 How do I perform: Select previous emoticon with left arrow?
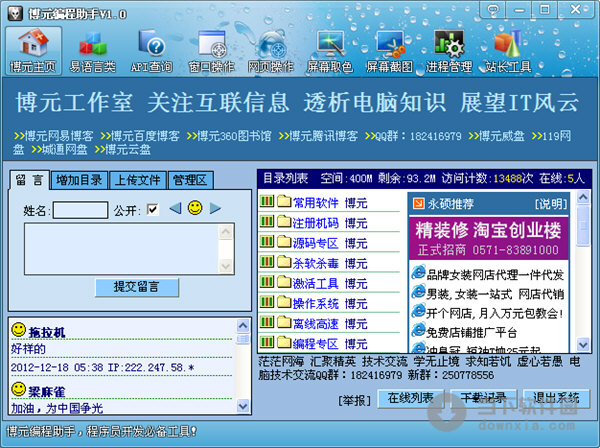point(175,209)
